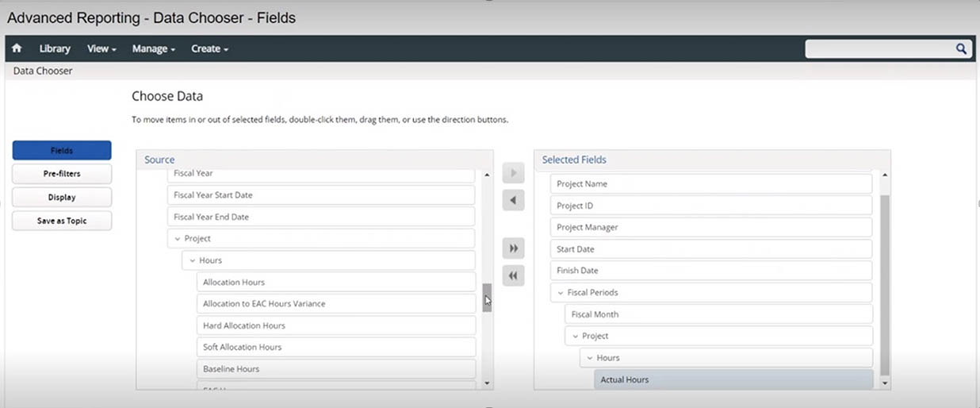Remove all fields with double left arrow
Viewport: 980px width, 408px height.
pyautogui.click(x=513, y=275)
